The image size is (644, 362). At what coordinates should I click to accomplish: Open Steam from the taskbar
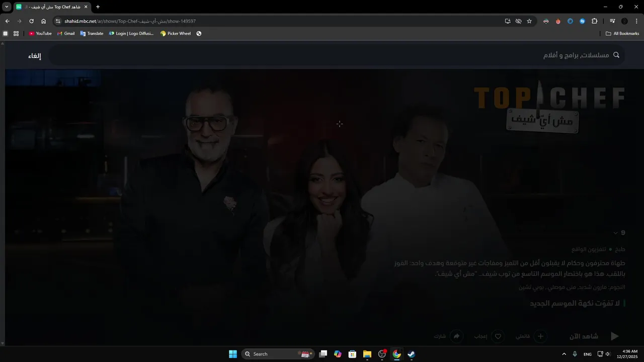pyautogui.click(x=411, y=354)
